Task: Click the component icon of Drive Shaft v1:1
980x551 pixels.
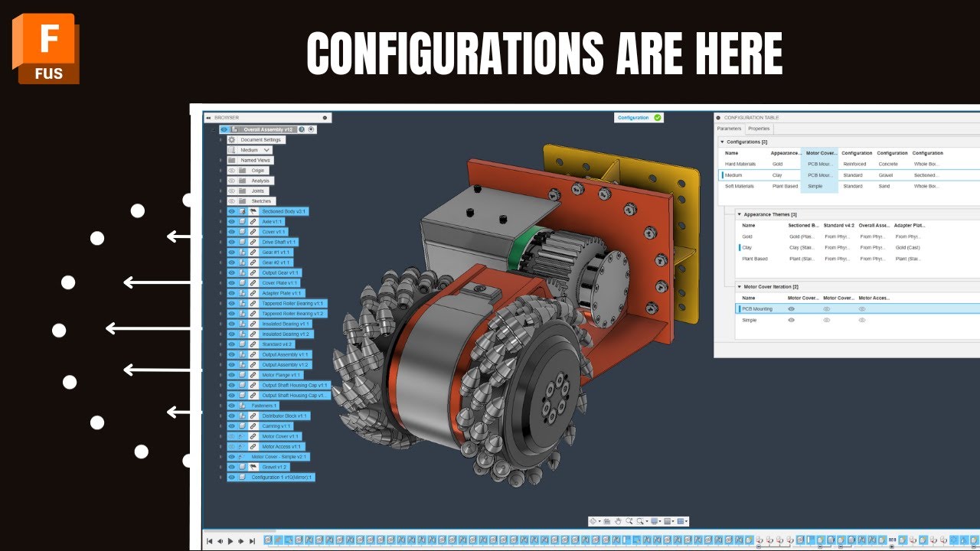Action: coord(242,242)
